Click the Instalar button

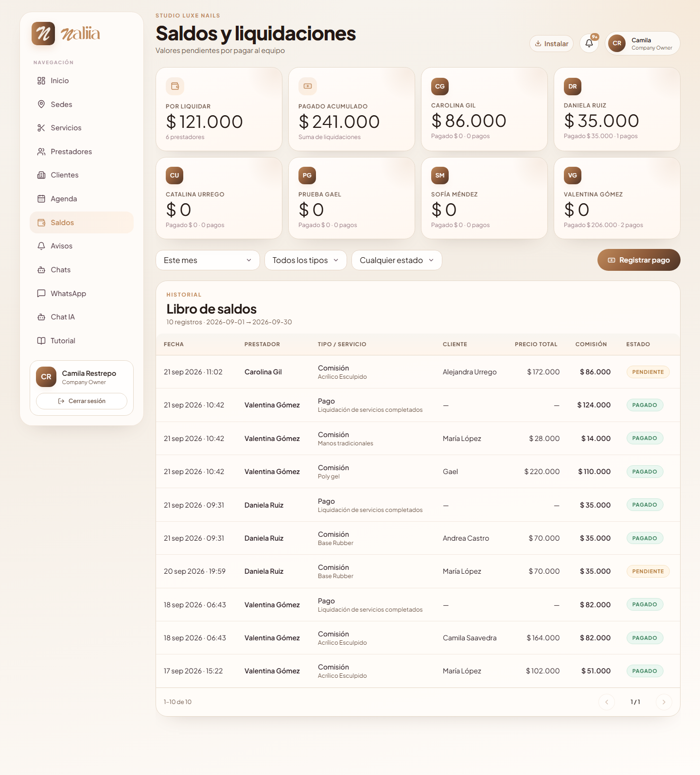[551, 44]
